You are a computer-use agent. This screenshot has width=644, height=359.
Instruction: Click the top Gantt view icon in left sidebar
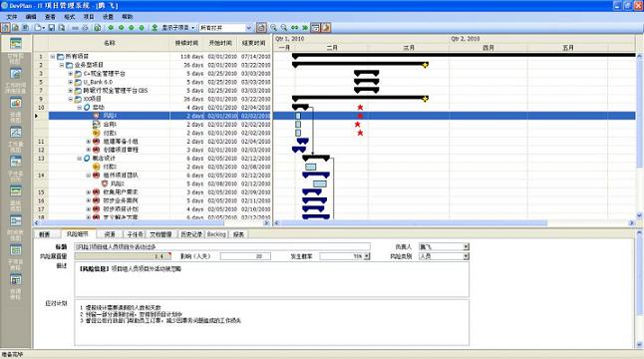coord(16,43)
